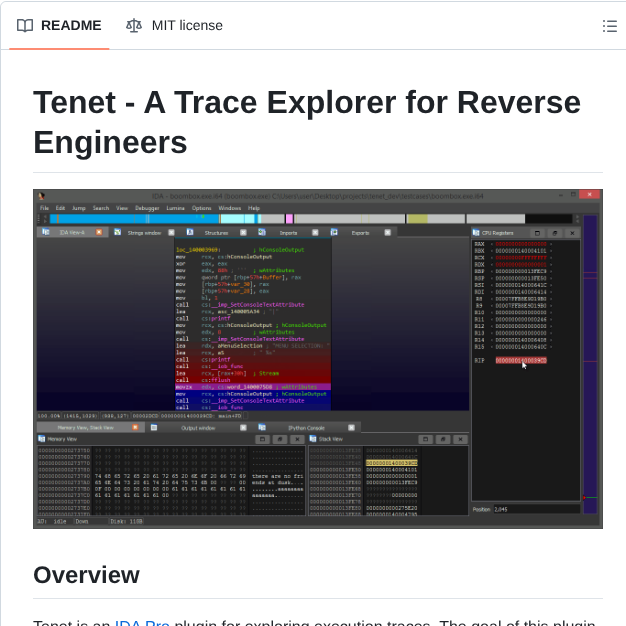Open the README outline icon
The width and height of the screenshot is (626, 626).
[609, 26]
